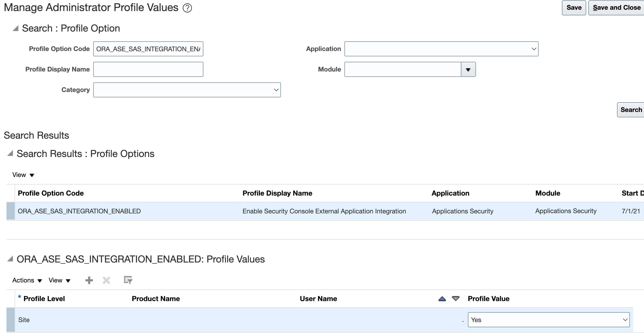644x334 pixels.
Task: Click the Search button
Action: (631, 110)
